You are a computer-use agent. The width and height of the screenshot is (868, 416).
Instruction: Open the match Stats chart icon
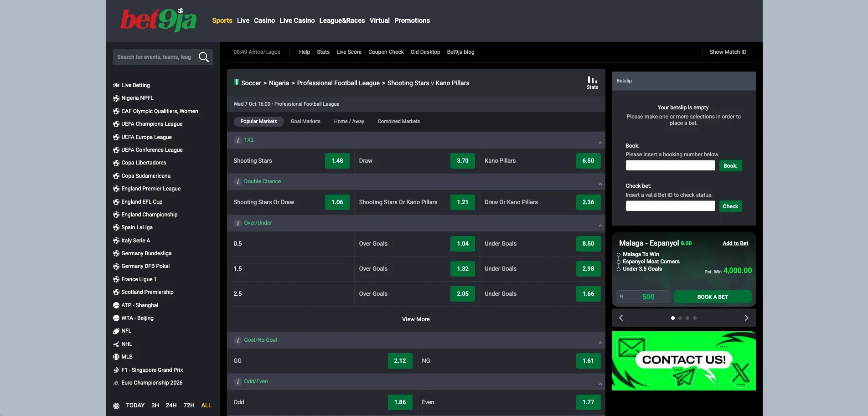592,82
